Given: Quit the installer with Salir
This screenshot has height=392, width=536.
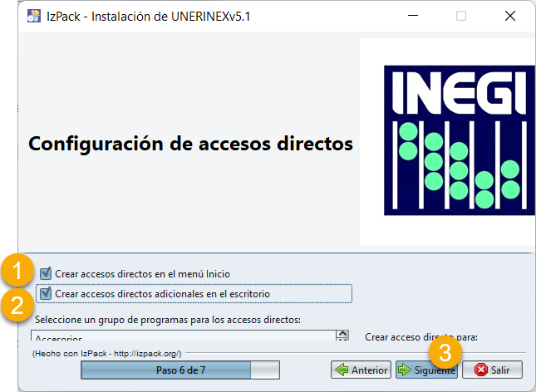Looking at the screenshot, I should click(492, 370).
